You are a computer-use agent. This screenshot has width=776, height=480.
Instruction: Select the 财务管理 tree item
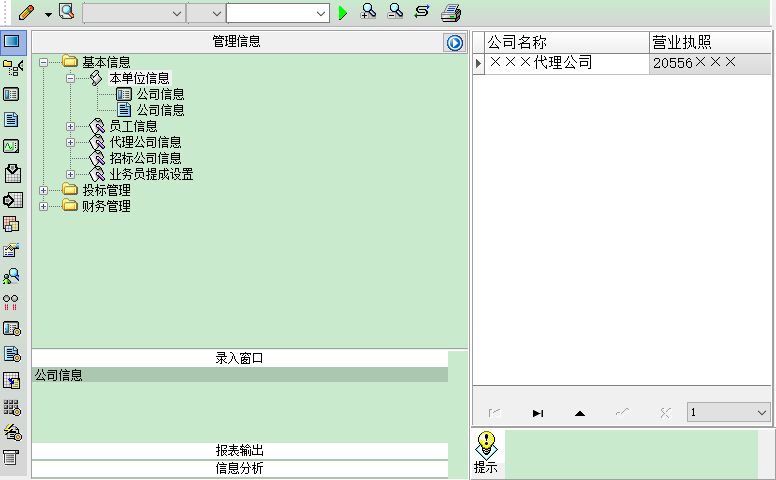coord(106,206)
